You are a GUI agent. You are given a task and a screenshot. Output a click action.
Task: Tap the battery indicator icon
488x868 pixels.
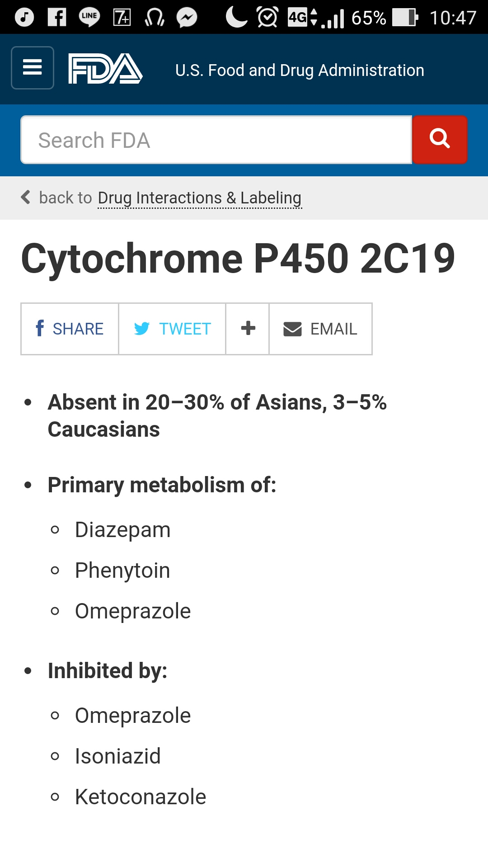tap(405, 18)
